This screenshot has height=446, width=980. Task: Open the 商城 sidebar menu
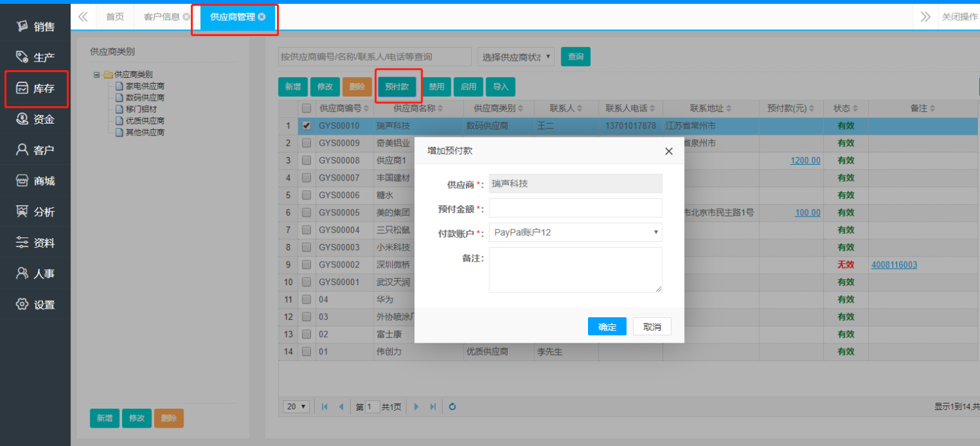click(x=35, y=181)
